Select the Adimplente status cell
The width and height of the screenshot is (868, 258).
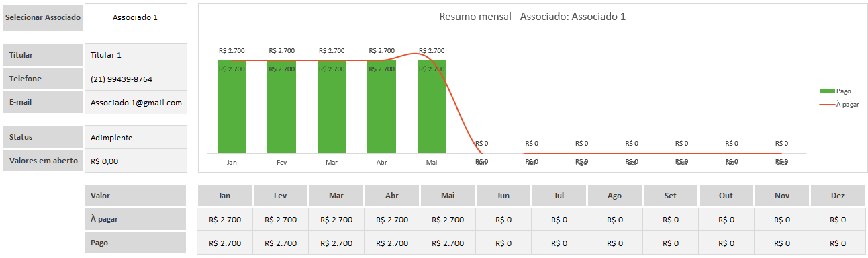(136, 137)
